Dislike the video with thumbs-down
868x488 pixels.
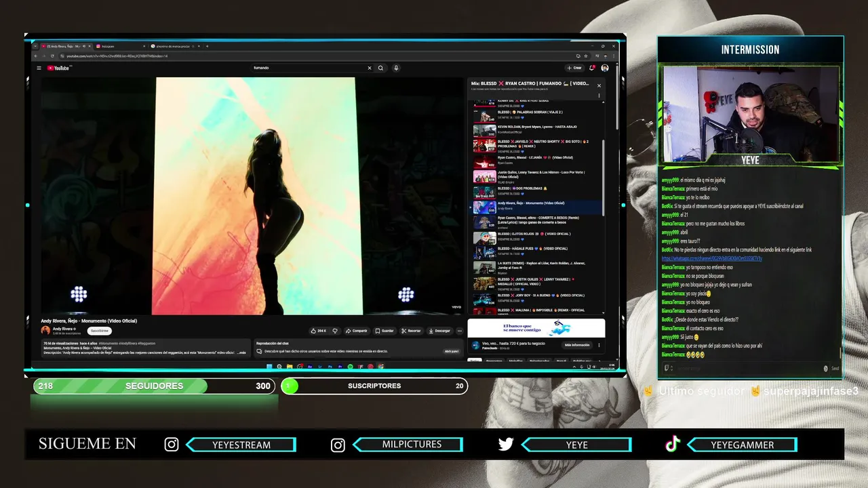click(335, 331)
